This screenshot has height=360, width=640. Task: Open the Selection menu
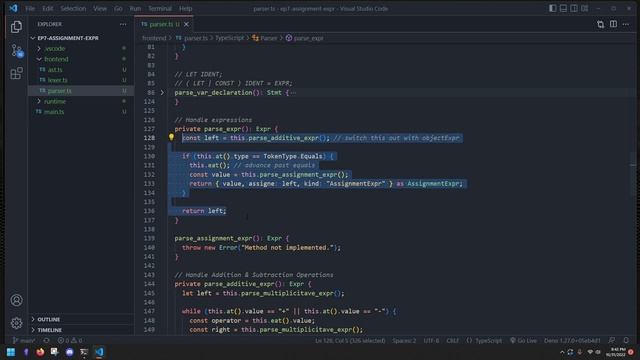click(73, 8)
